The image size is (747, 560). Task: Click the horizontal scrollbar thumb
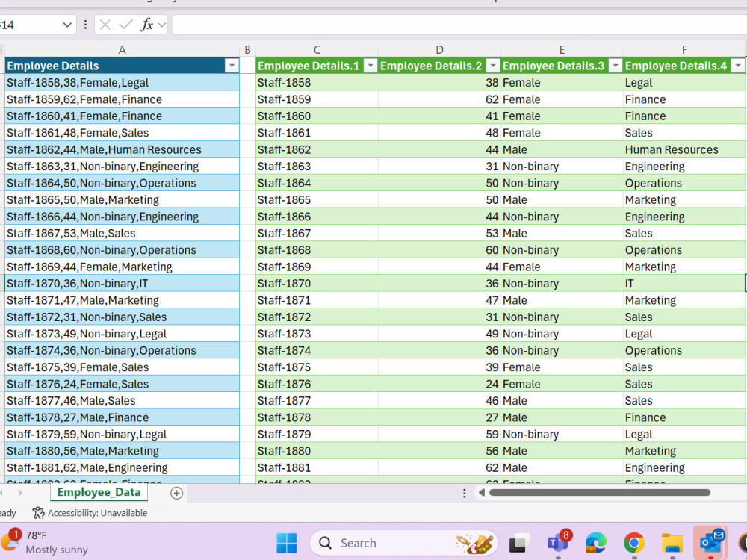(599, 492)
